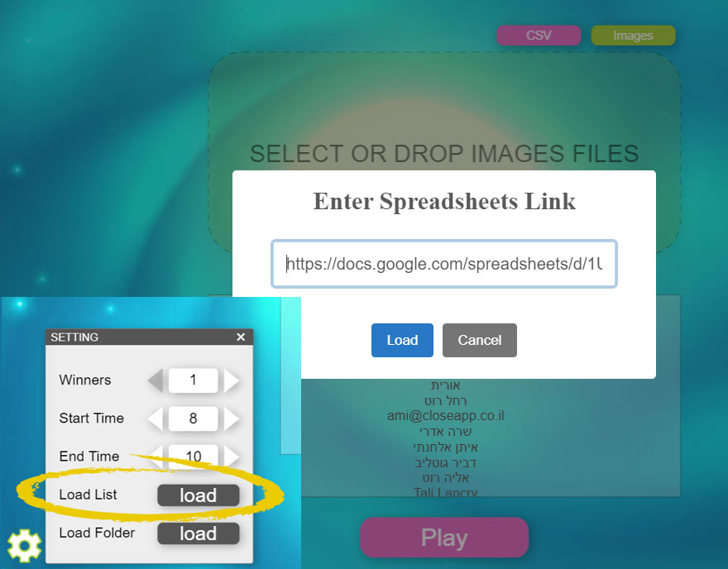Click the Start Time value field
Viewport: 728px width, 569px height.
tap(193, 418)
